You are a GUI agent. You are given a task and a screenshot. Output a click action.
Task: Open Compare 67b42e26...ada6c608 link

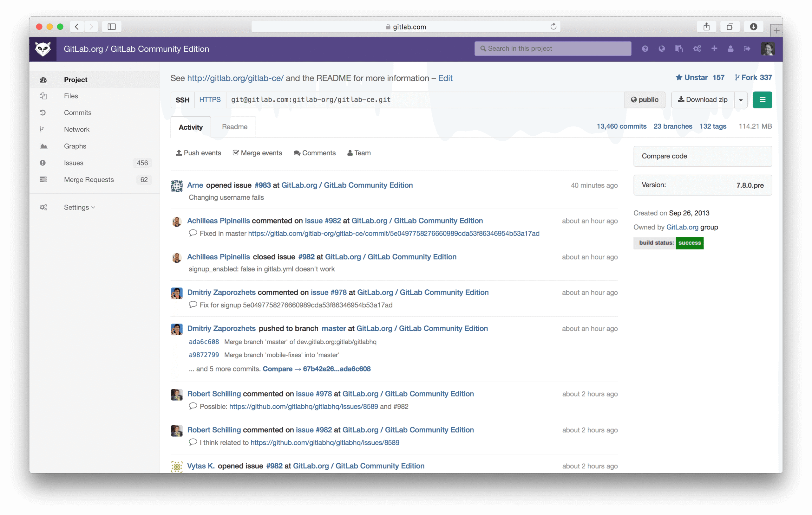pyautogui.click(x=317, y=369)
